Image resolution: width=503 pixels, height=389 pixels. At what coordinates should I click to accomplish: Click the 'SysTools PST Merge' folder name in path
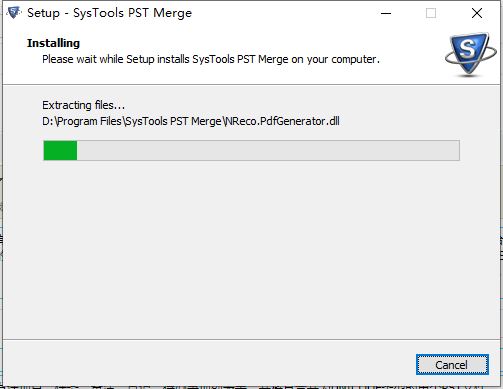pos(173,121)
